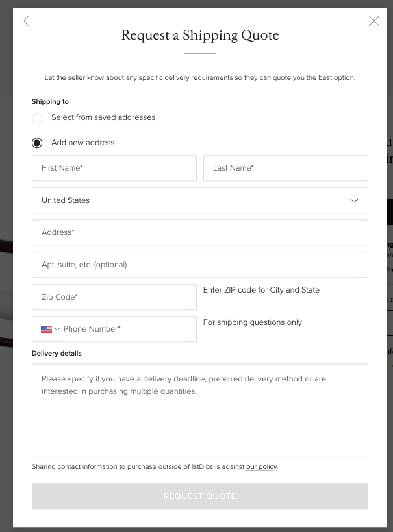393x532 pixels.
Task: Click into the Last Name field
Action: (286, 168)
